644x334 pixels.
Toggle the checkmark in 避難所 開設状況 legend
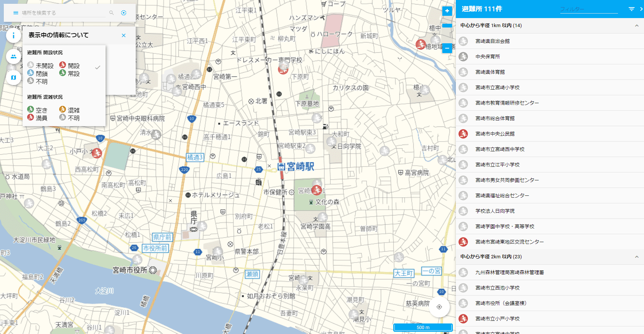pos(98,67)
